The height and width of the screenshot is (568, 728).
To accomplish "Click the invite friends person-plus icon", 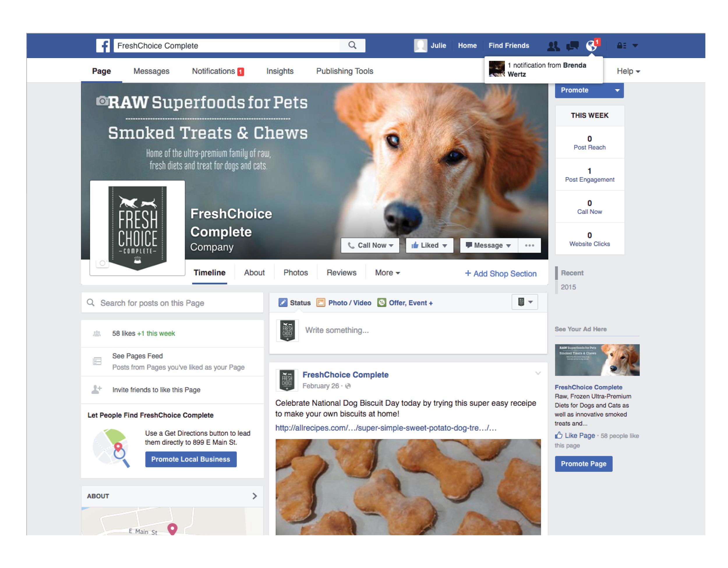I will pos(97,389).
